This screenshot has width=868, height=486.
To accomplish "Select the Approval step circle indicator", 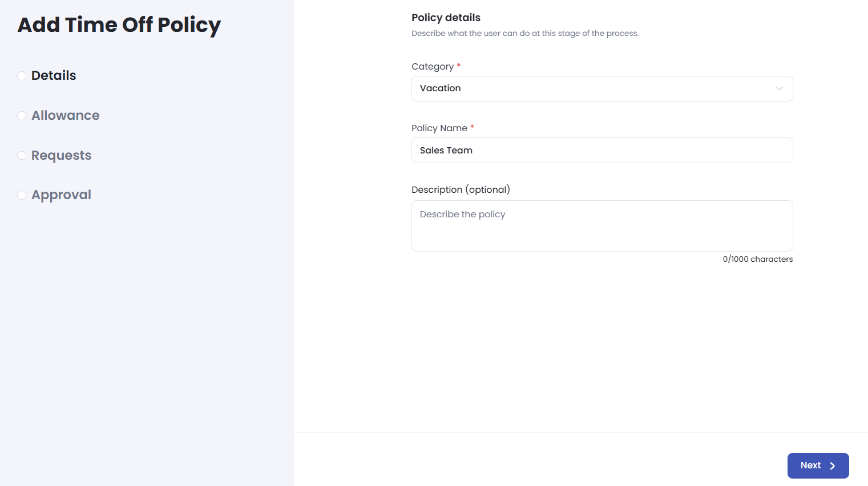I will coord(22,195).
